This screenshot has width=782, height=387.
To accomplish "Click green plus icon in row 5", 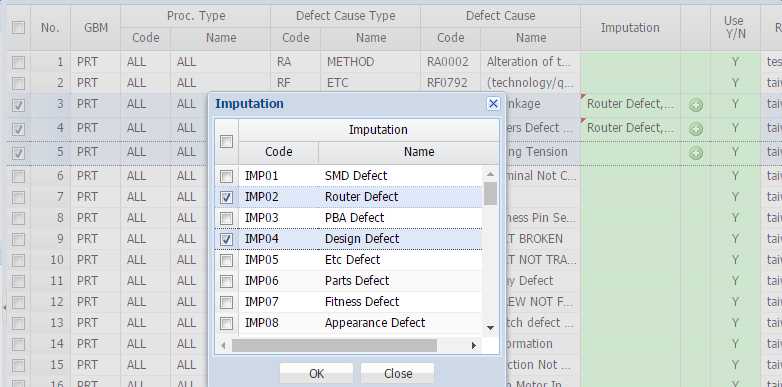I will 696,153.
